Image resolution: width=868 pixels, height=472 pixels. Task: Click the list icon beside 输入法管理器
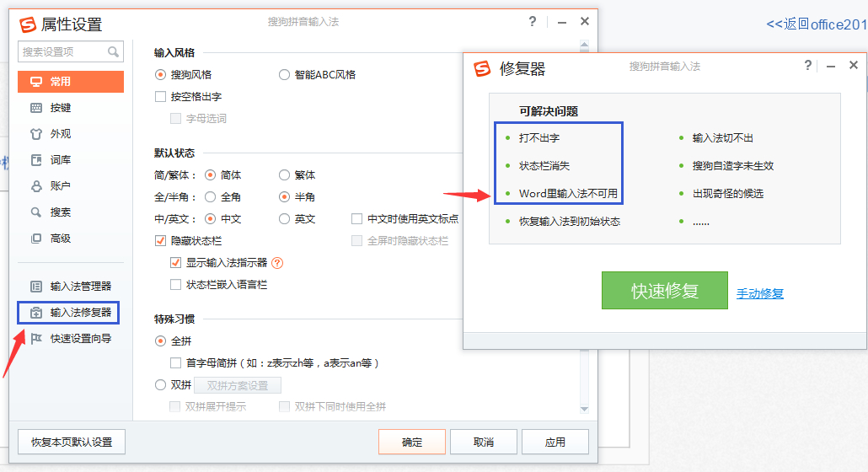coord(36,287)
